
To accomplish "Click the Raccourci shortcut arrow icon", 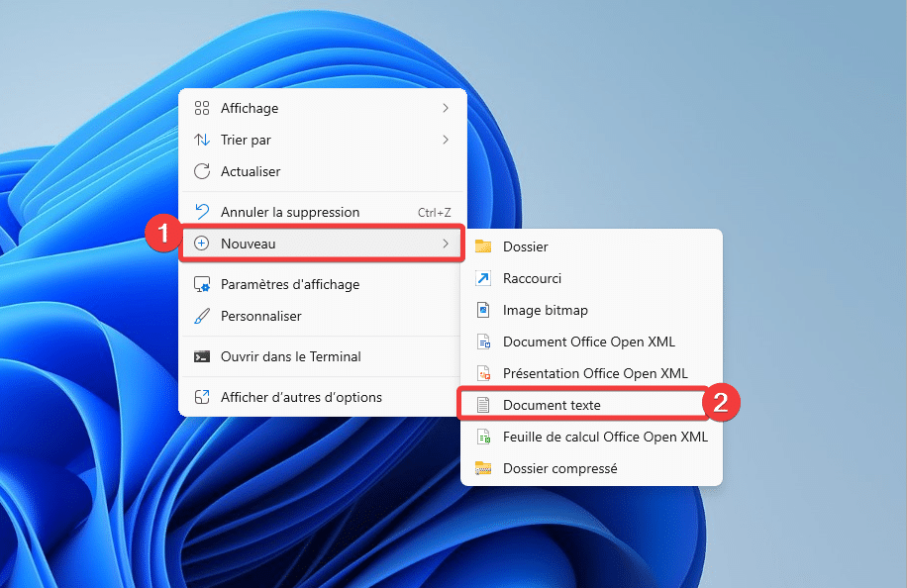I will (x=483, y=278).
